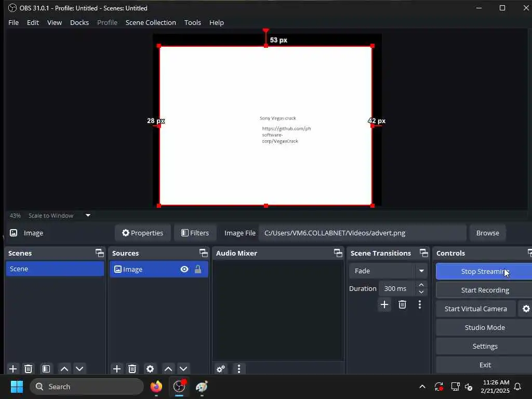The height and width of the screenshot is (399, 532).
Task: Decrease transition duration with down arrow
Action: click(x=421, y=292)
